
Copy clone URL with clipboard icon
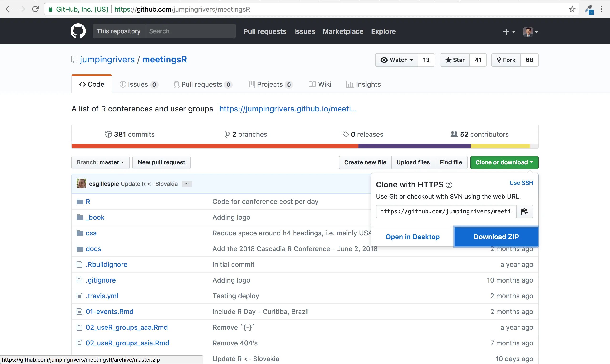click(x=524, y=212)
